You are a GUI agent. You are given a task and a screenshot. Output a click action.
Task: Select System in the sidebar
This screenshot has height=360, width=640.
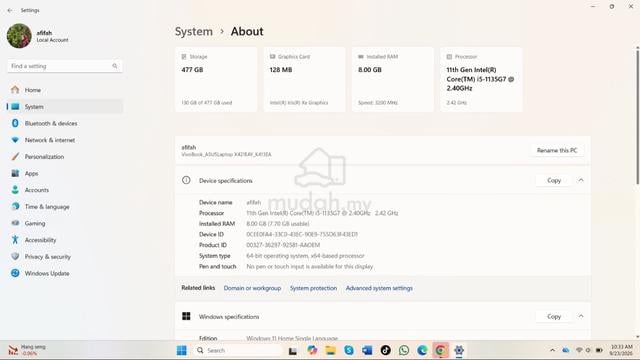coord(64,107)
